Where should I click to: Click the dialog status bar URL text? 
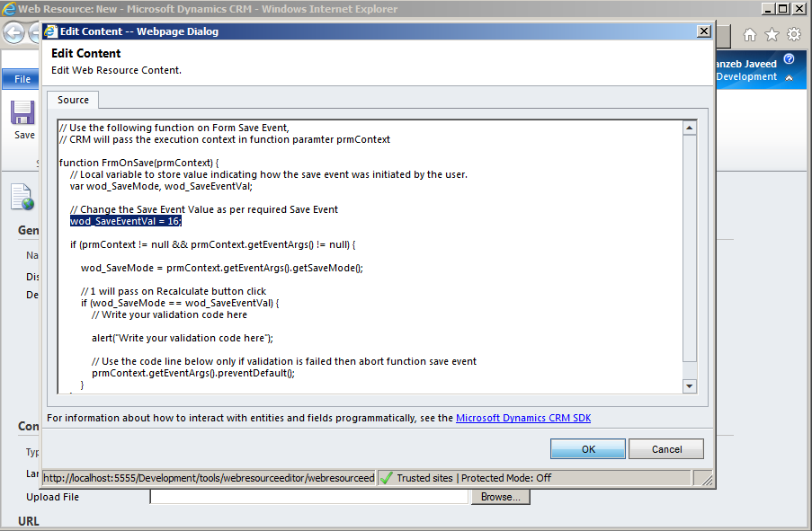click(209, 478)
